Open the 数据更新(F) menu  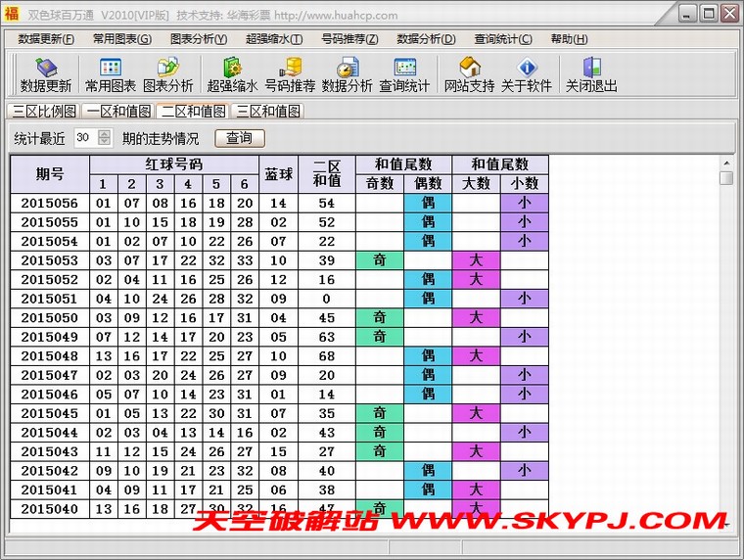click(x=45, y=39)
